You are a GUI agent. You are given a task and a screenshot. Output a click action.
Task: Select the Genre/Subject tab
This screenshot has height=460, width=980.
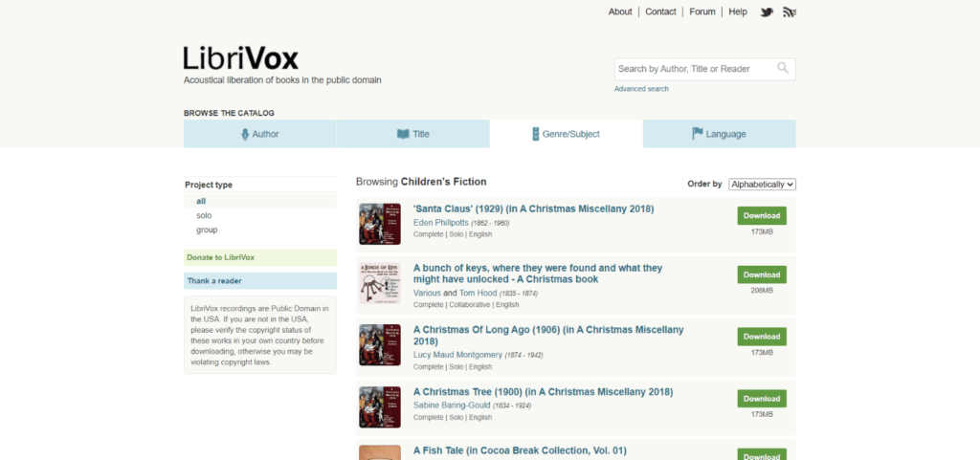(567, 134)
